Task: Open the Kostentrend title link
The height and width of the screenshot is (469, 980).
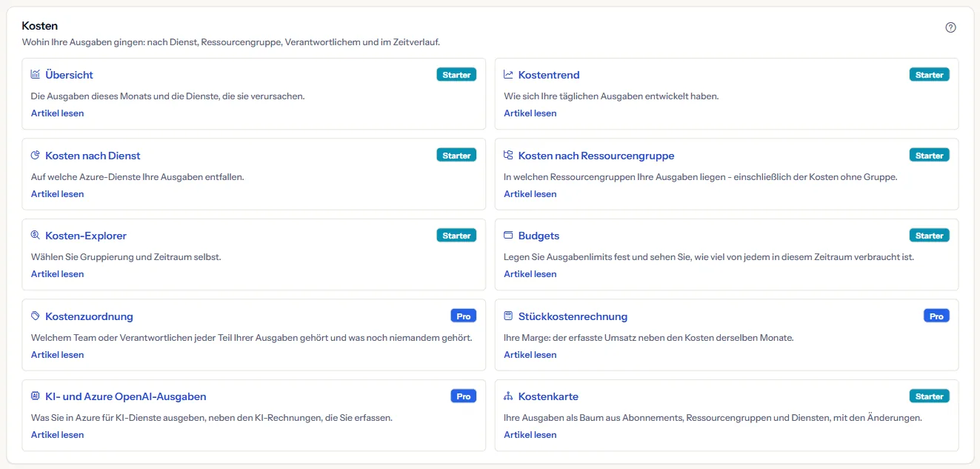Action: click(549, 75)
